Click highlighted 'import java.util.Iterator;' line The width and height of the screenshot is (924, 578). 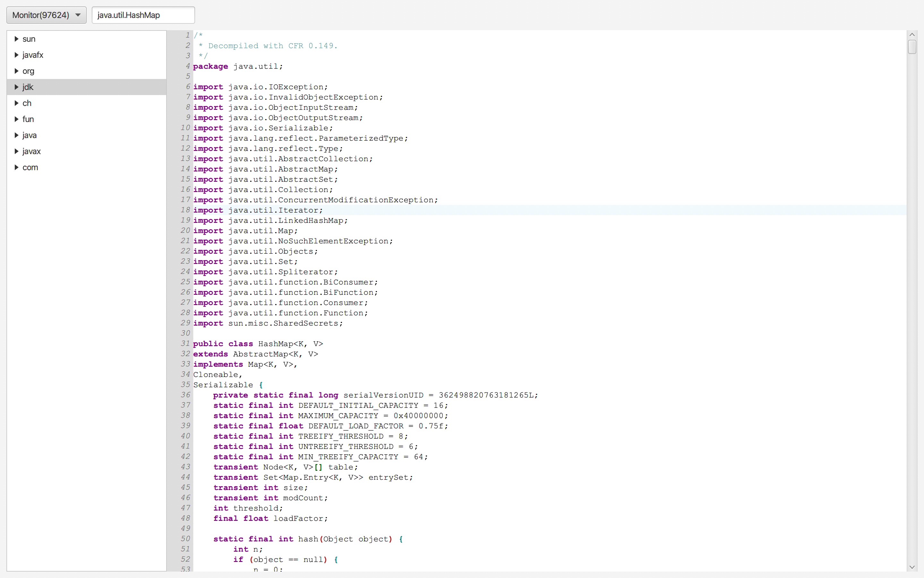point(258,210)
